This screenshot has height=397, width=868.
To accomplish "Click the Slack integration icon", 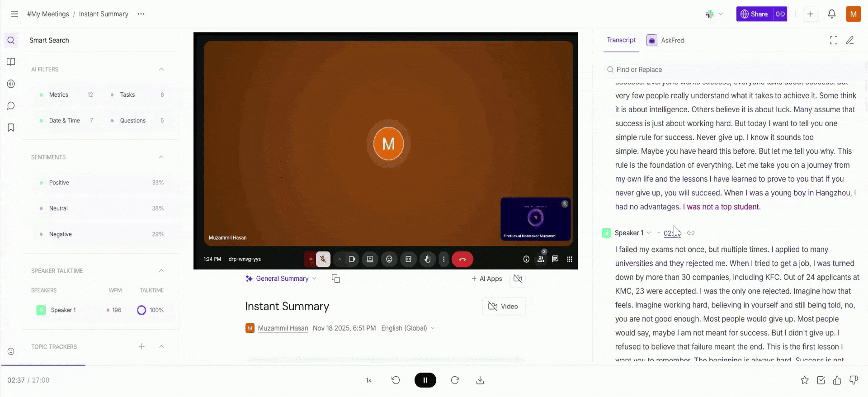I will click(x=710, y=14).
